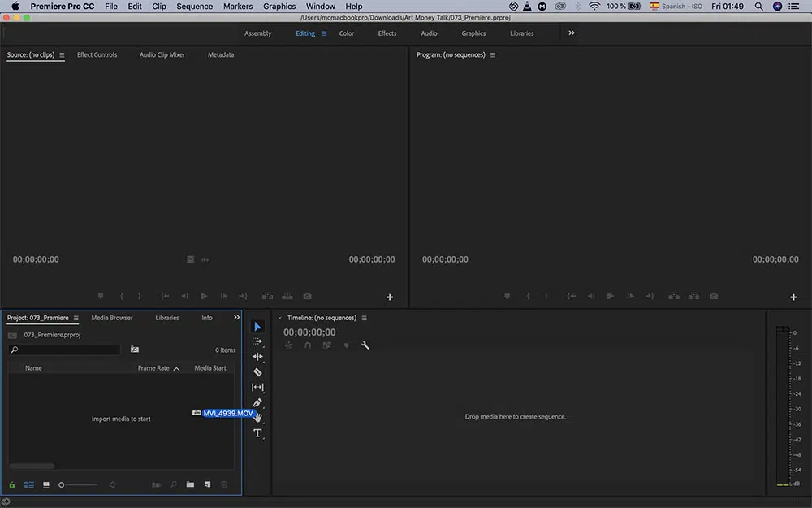This screenshot has width=812, height=508.
Task: Toggle project writable green lock
Action: click(x=12, y=484)
